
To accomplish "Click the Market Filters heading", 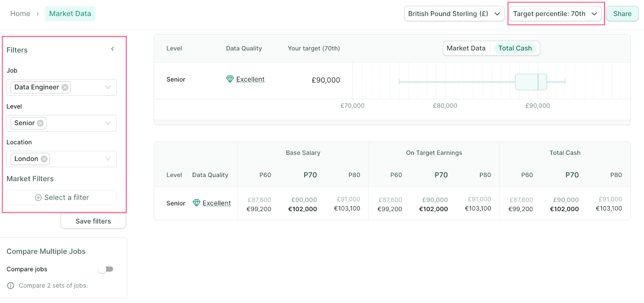I will [x=30, y=179].
